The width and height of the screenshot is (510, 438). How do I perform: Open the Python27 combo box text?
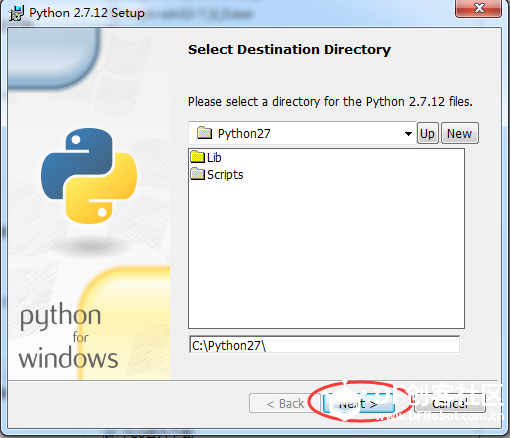pyautogui.click(x=244, y=134)
